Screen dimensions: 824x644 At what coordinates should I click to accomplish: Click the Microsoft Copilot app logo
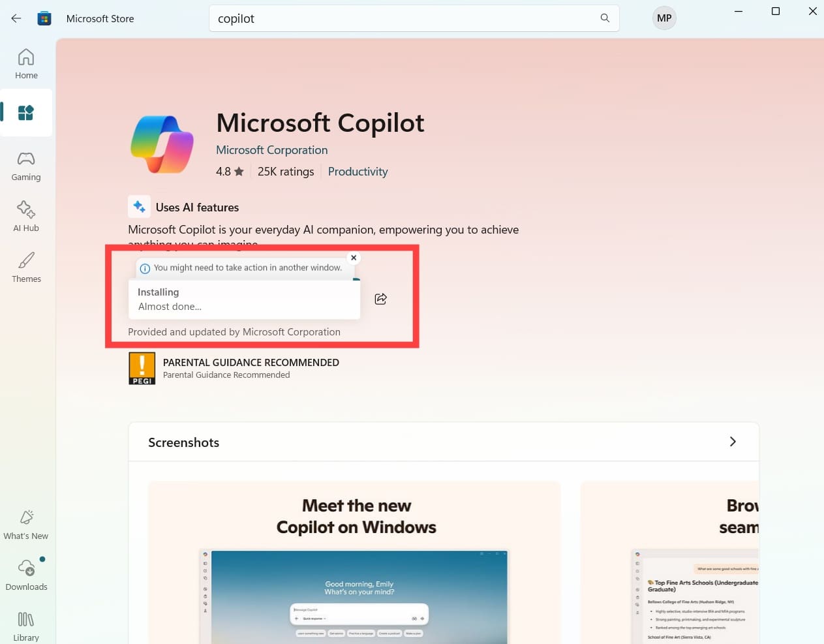click(162, 144)
